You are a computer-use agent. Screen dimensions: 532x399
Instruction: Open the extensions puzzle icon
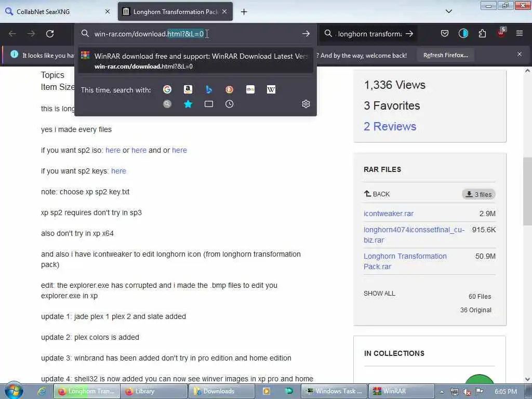click(x=482, y=34)
